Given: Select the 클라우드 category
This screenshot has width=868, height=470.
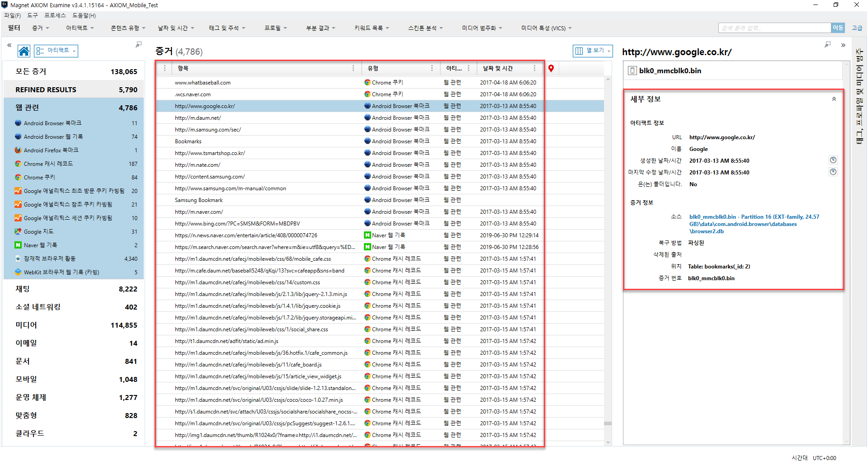Looking at the screenshot, I should tap(74, 433).
